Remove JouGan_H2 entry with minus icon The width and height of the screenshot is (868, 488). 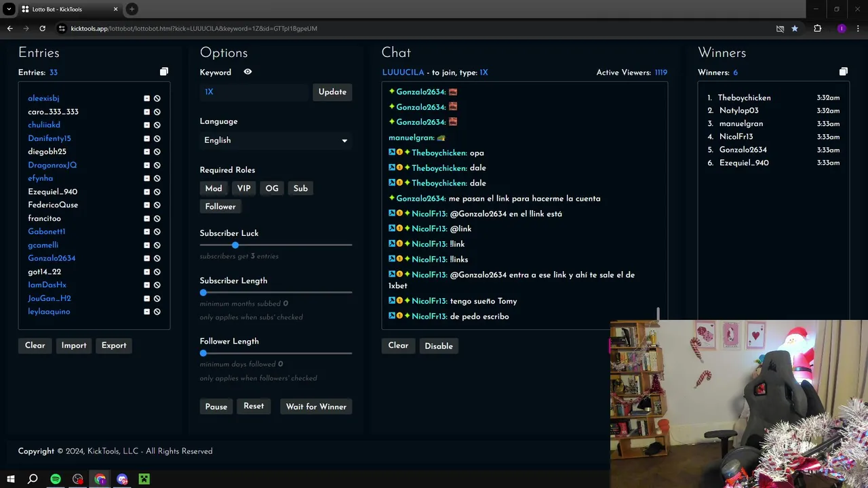click(146, 298)
